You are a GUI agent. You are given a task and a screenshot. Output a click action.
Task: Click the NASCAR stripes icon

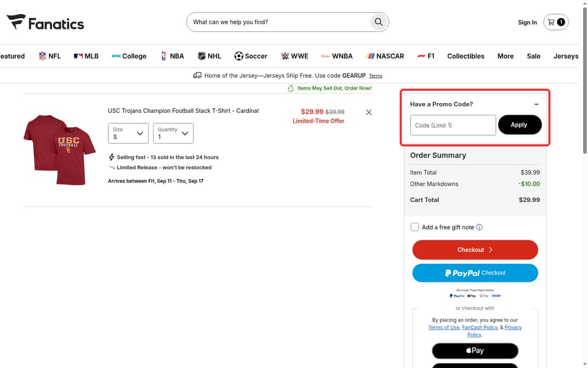(x=371, y=56)
